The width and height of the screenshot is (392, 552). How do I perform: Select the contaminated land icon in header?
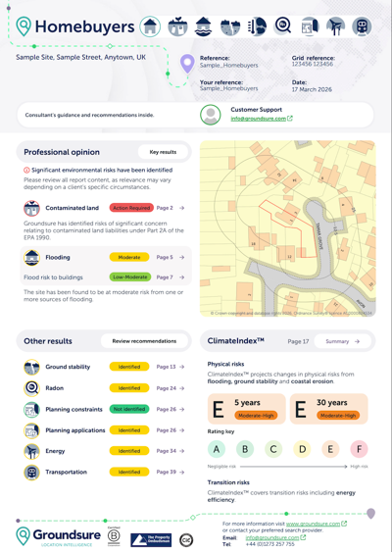177,26
